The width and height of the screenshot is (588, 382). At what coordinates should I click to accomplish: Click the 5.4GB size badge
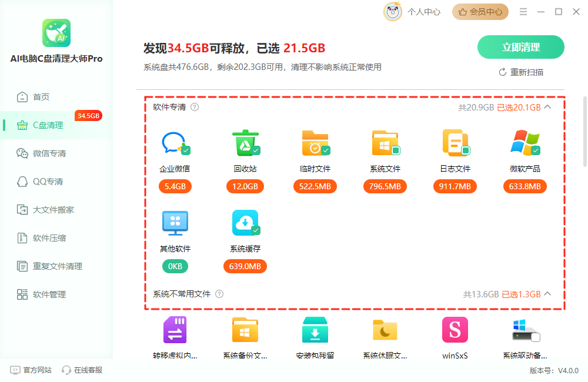tap(175, 186)
